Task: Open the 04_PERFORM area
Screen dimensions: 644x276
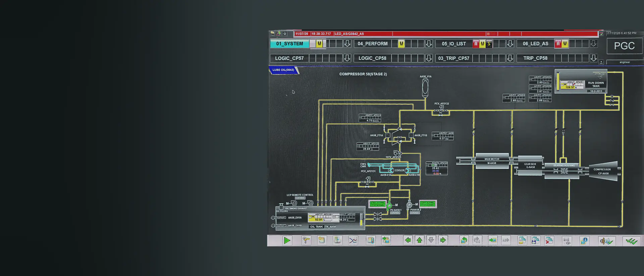Action: [373, 44]
